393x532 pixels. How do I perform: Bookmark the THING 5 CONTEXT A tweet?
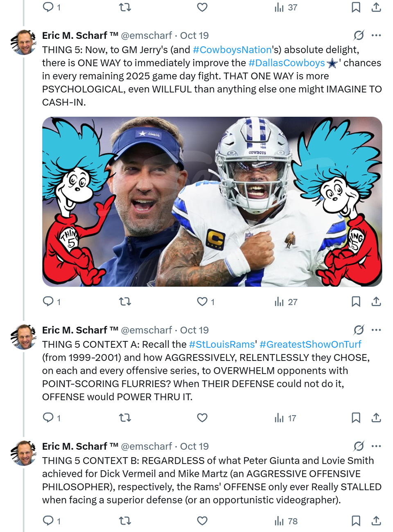coord(356,418)
